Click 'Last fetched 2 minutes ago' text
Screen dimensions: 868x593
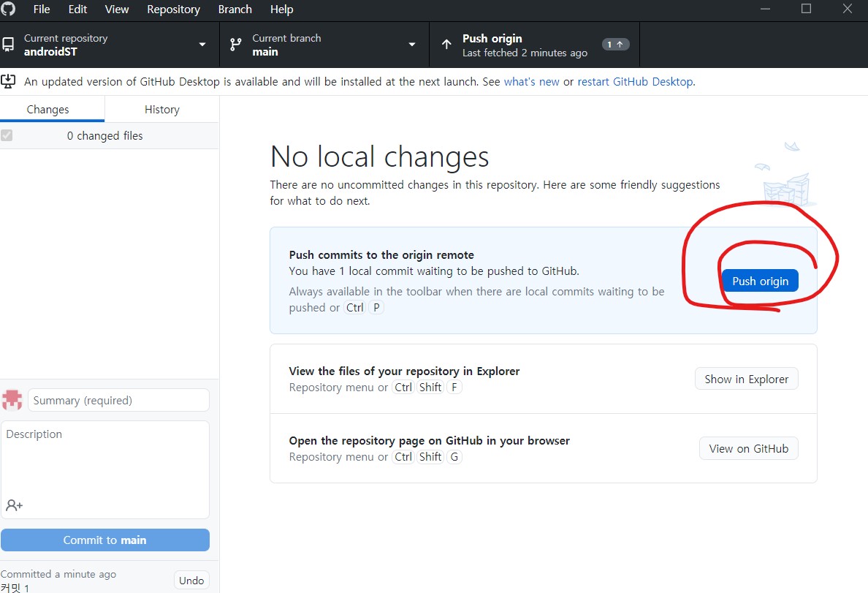coord(525,53)
